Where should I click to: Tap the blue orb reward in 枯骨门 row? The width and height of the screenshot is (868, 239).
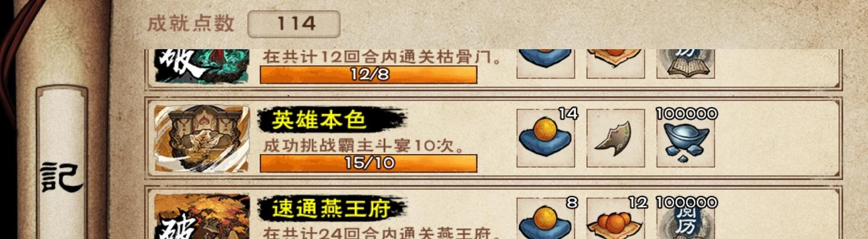pyautogui.click(x=546, y=64)
